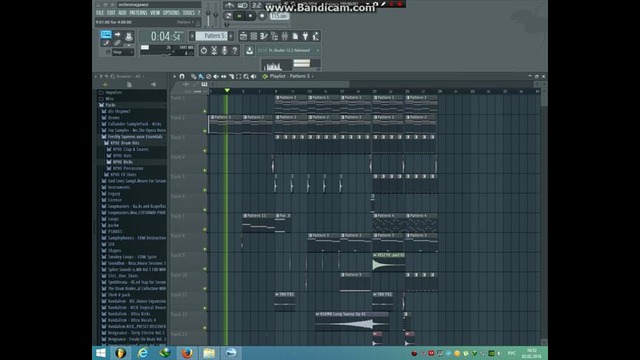
Task: Toggle mute LED for Track 11
Action: tap(205, 309)
